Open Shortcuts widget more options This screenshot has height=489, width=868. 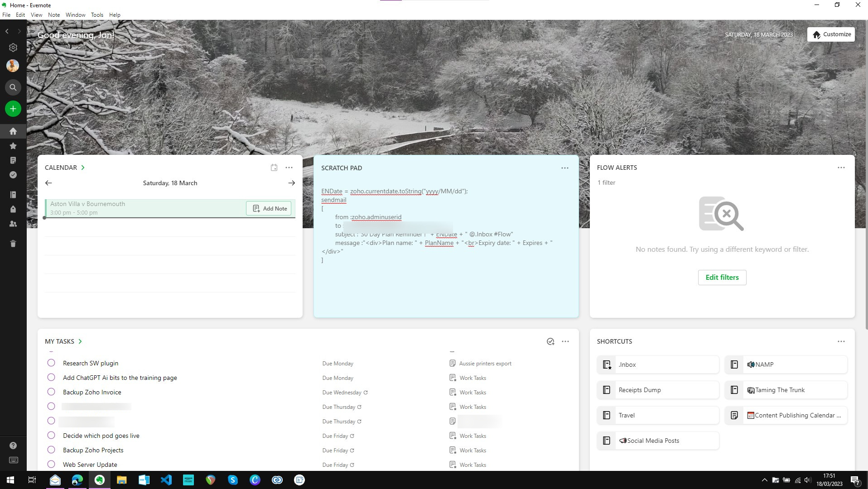click(x=841, y=341)
